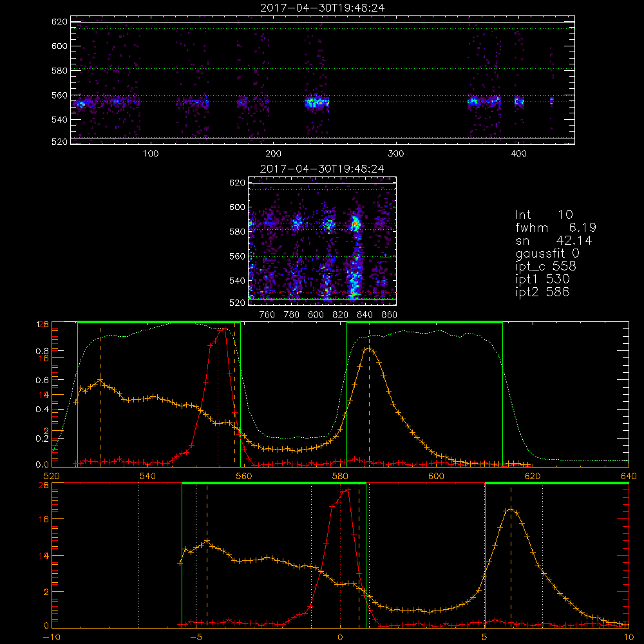Image resolution: width=644 pixels, height=644 pixels.
Task: Click x-axis label 5 on bottom plot
Action: click(484, 637)
